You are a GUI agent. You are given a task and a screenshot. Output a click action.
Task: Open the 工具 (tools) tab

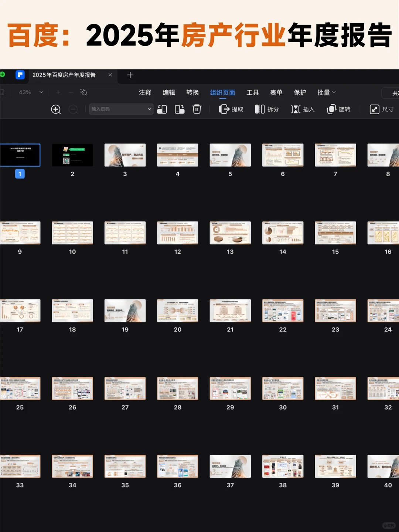pos(253,92)
